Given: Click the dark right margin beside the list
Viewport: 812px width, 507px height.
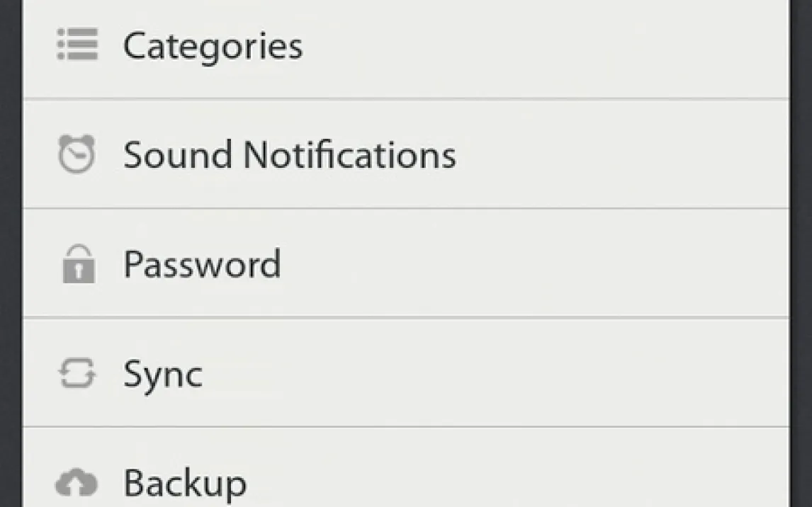Looking at the screenshot, I should tap(801, 253).
